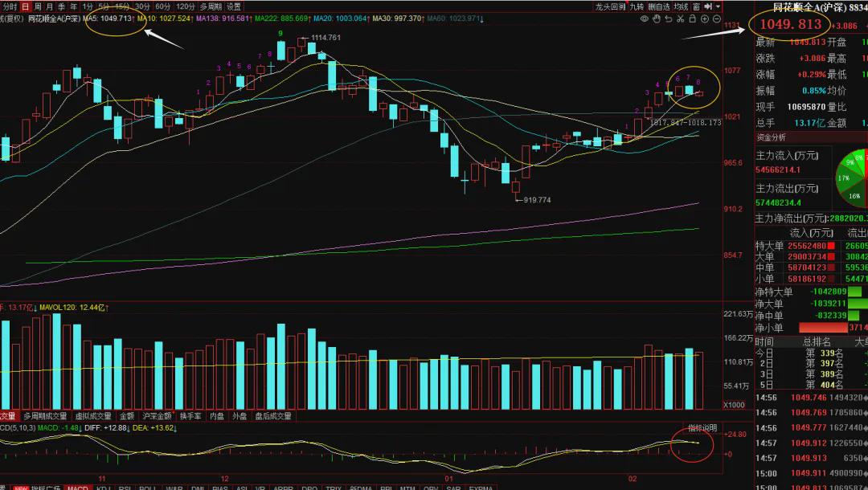Select W&R indicator tab
This screenshot has height=490, width=868.
[x=174, y=488]
